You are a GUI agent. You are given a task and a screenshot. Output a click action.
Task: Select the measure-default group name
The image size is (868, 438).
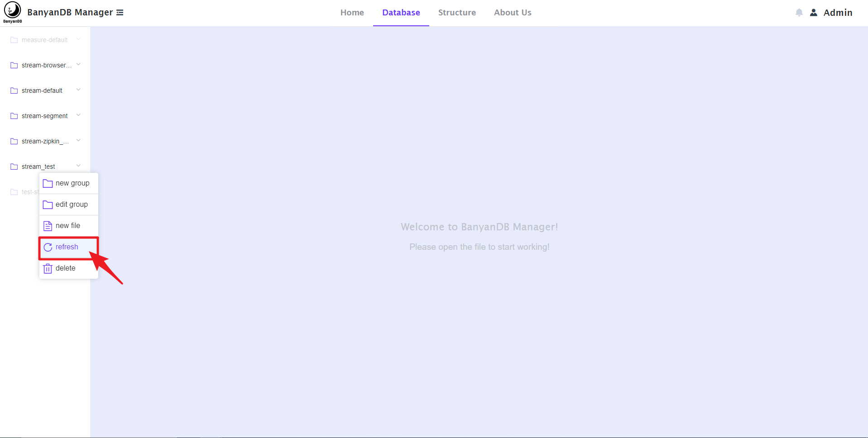(45, 40)
